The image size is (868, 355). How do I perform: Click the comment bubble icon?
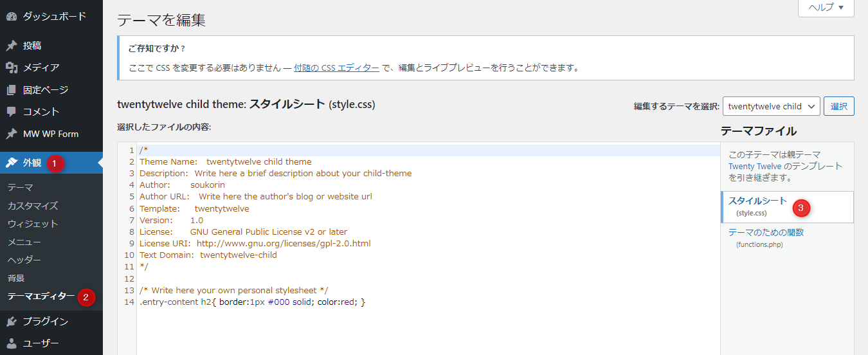(11, 112)
